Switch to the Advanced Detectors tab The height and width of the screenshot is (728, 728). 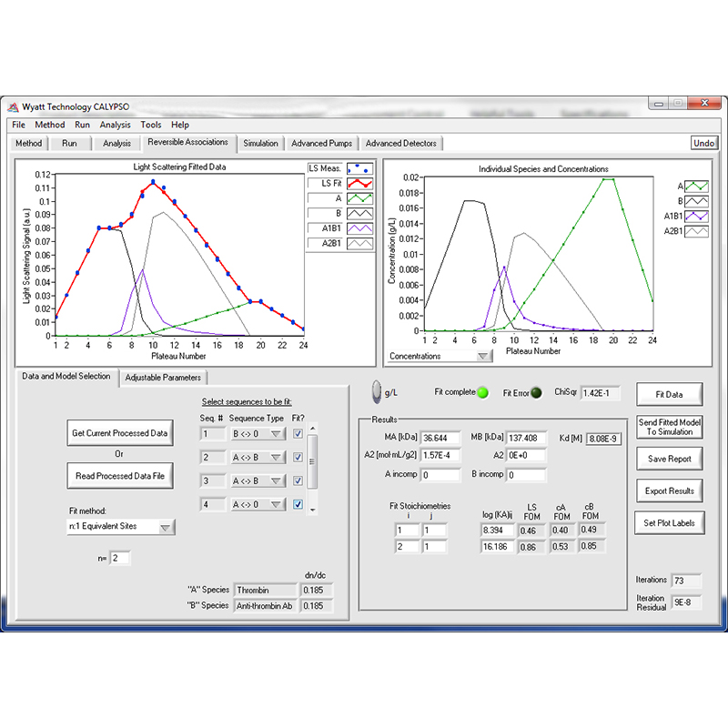pyautogui.click(x=401, y=144)
